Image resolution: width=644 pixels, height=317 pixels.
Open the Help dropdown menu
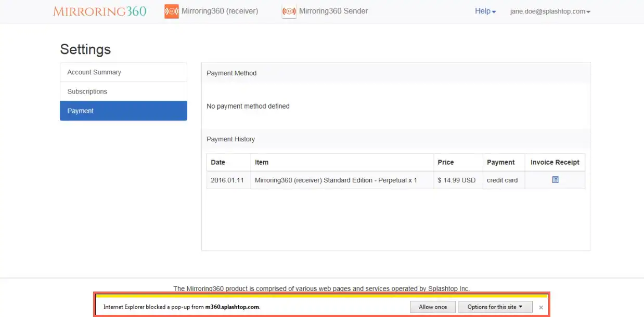coord(485,11)
